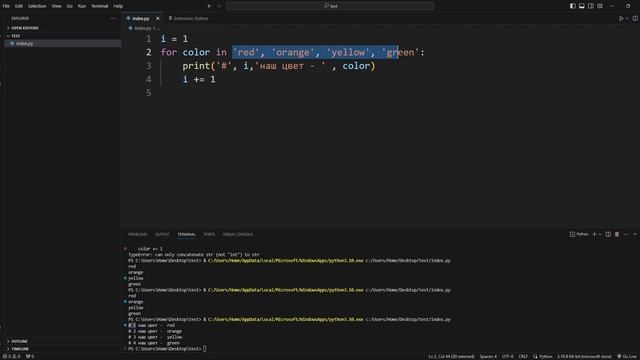Split the terminal pane

pyautogui.click(x=608, y=234)
